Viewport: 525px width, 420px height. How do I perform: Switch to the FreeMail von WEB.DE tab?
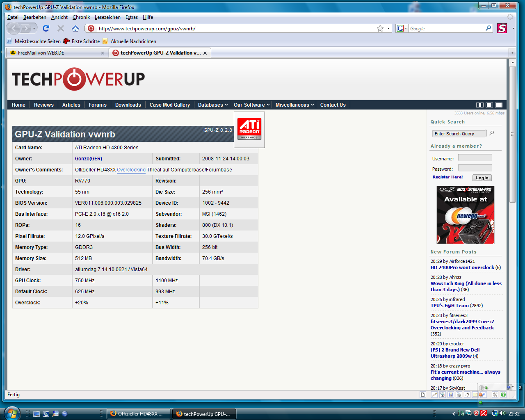57,53
